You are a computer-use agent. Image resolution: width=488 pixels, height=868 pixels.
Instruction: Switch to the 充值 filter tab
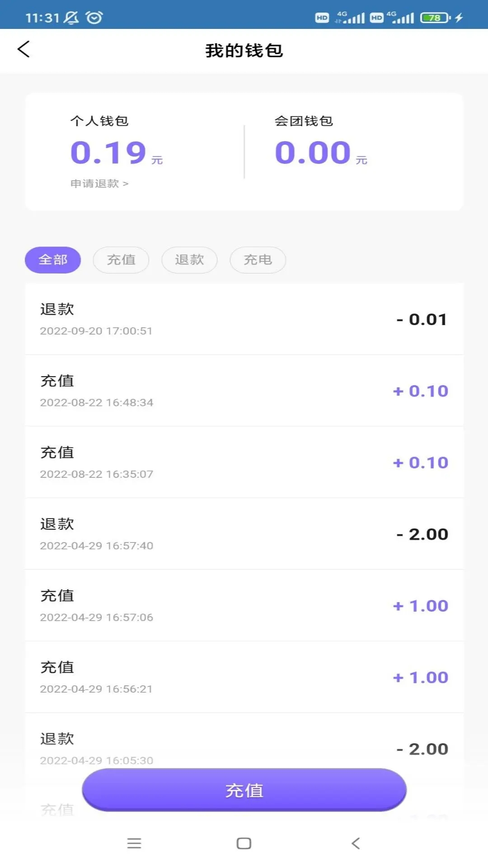tap(121, 260)
